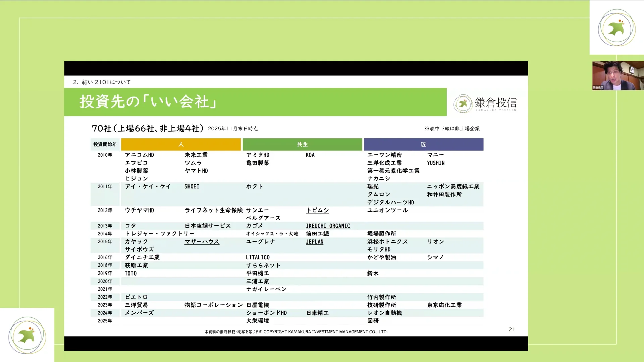Click the 2012年 row label
Screen dimensions: 644x362
[x=105, y=210]
